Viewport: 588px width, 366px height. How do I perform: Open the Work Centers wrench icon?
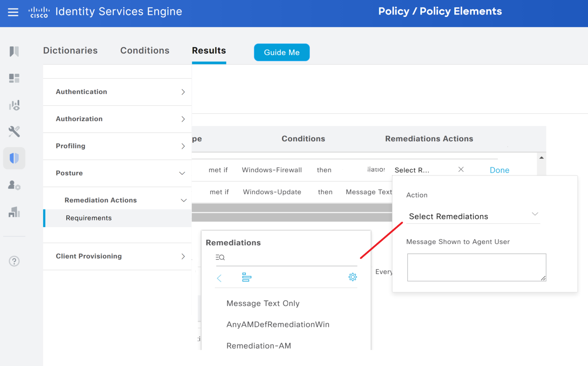(14, 131)
